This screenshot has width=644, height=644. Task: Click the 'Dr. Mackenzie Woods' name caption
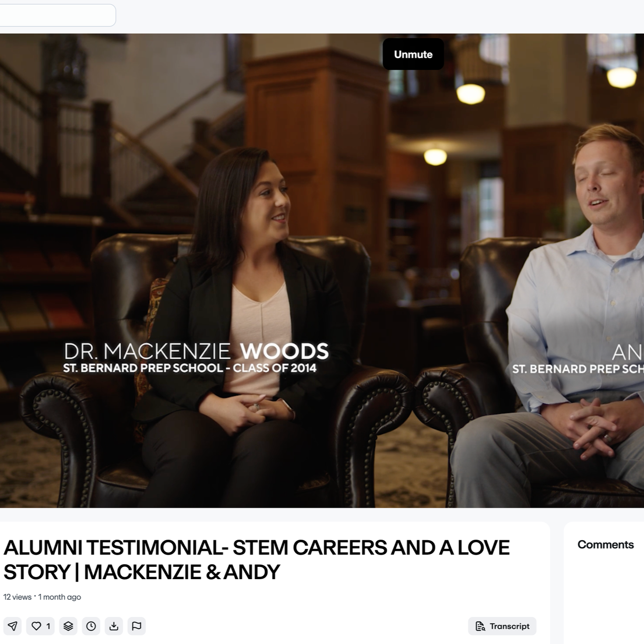click(x=196, y=351)
